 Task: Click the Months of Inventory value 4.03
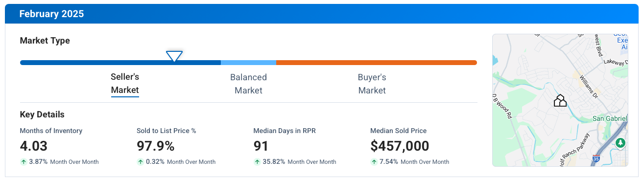tap(34, 146)
